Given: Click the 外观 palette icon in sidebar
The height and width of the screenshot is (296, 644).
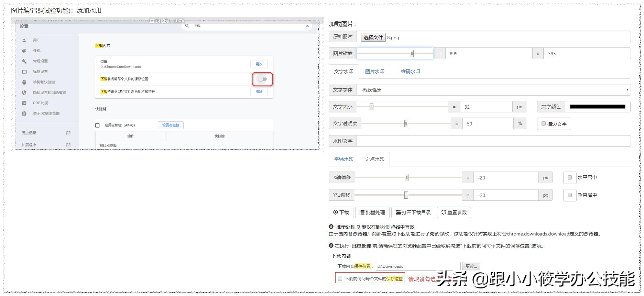Looking at the screenshot, I should 24,51.
